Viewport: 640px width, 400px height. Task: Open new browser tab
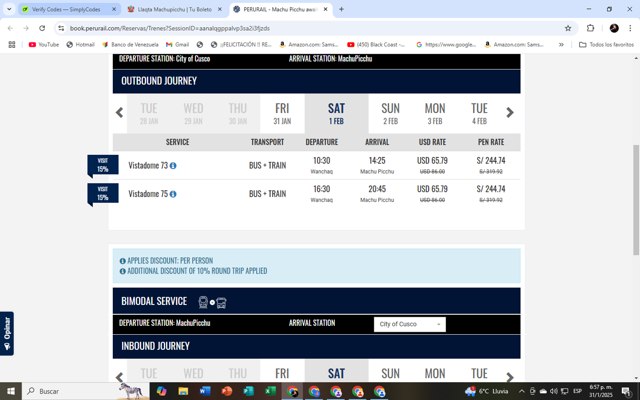point(341,9)
